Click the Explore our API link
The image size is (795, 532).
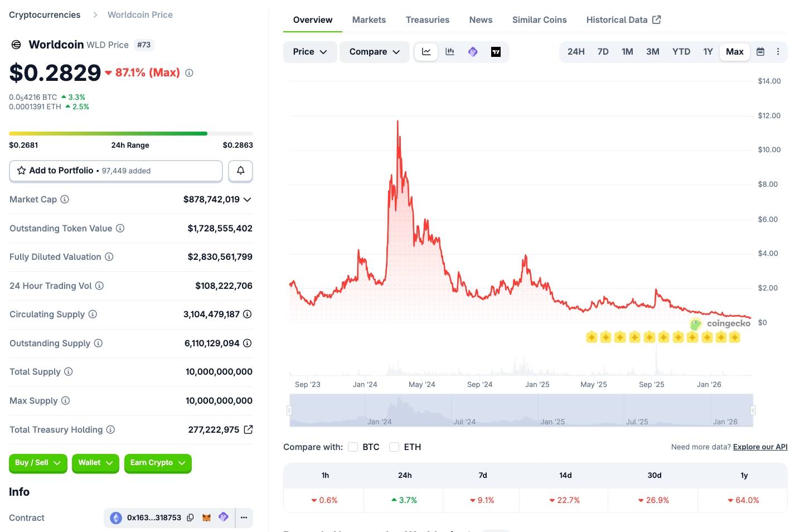coord(760,447)
